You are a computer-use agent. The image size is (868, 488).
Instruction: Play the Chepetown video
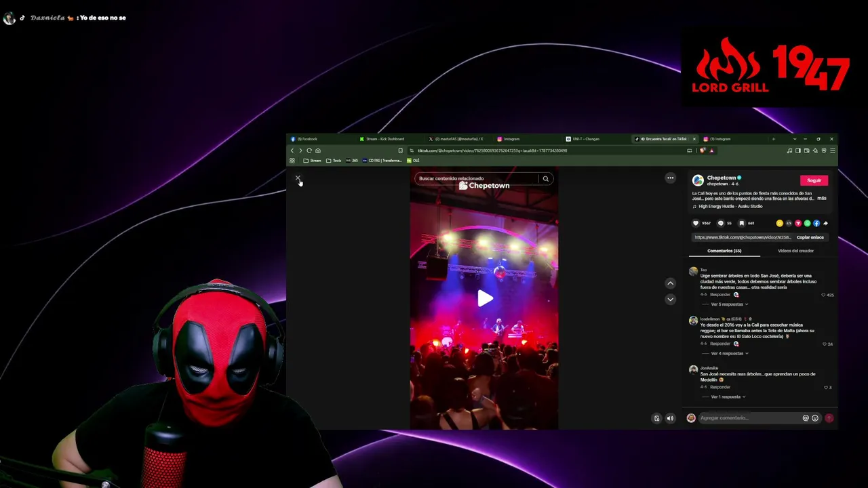pyautogui.click(x=484, y=298)
